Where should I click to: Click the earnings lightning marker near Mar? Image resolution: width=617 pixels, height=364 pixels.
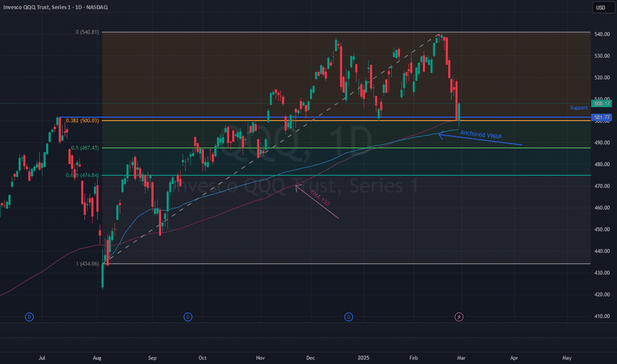tap(459, 317)
